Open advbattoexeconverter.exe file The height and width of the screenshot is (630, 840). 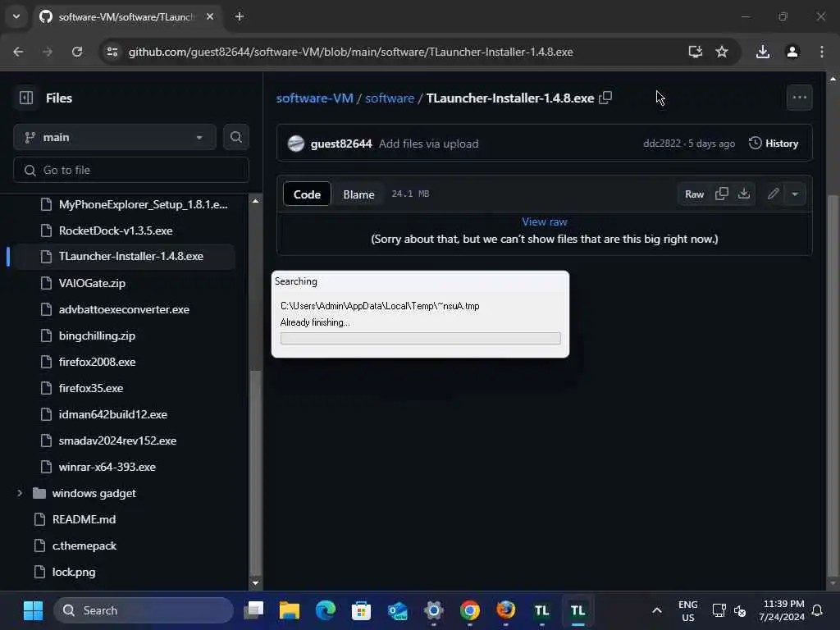click(x=123, y=309)
